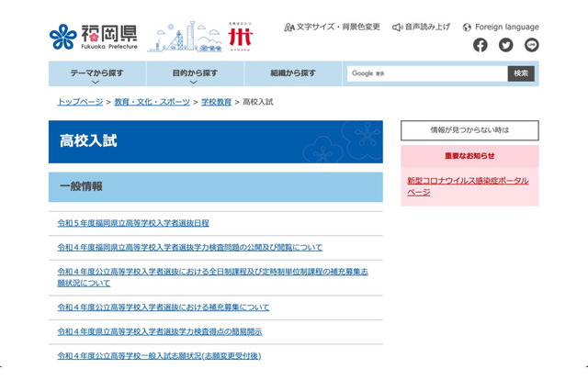Focus the Google search field
Screen dimensions: 588x391
[427, 73]
